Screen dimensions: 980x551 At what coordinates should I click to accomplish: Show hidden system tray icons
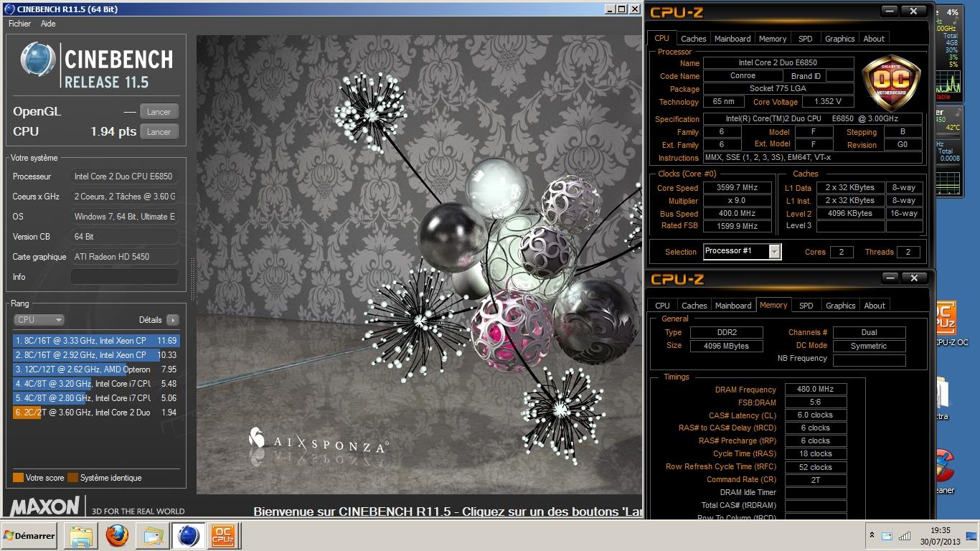click(872, 536)
